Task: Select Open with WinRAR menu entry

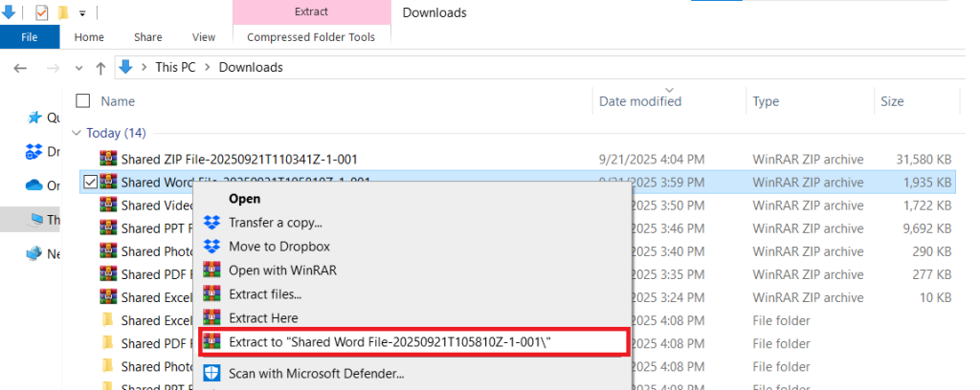Action: pyautogui.click(x=282, y=271)
